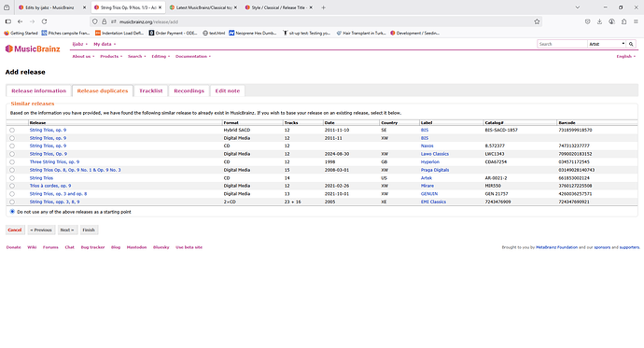
Task: Open the test.html bookmark
Action: [214, 34]
